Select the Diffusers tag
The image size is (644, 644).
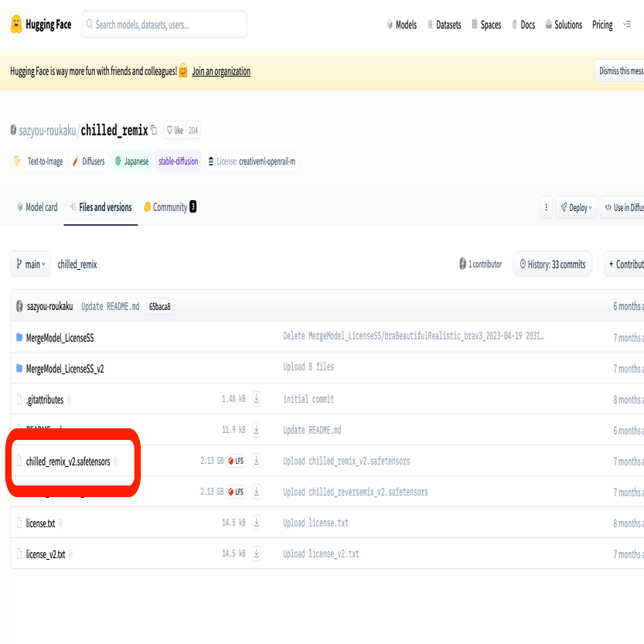click(89, 161)
